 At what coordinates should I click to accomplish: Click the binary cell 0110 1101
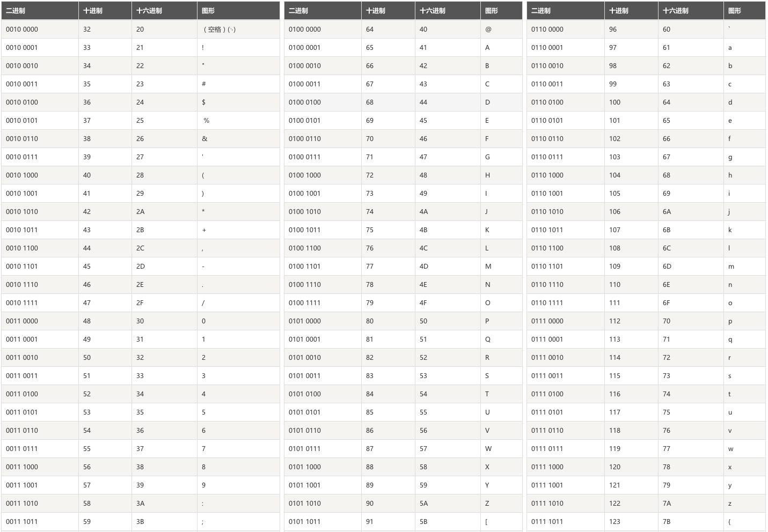point(547,267)
